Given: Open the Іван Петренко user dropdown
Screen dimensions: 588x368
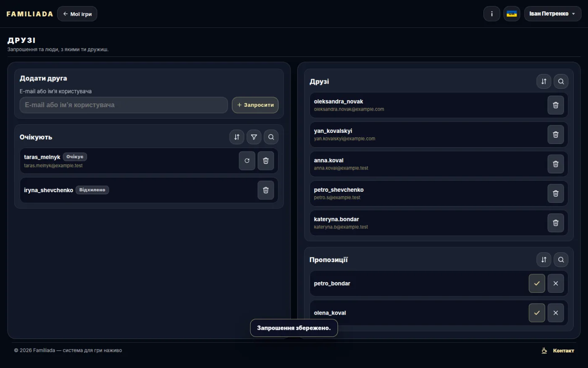Looking at the screenshot, I should (553, 14).
